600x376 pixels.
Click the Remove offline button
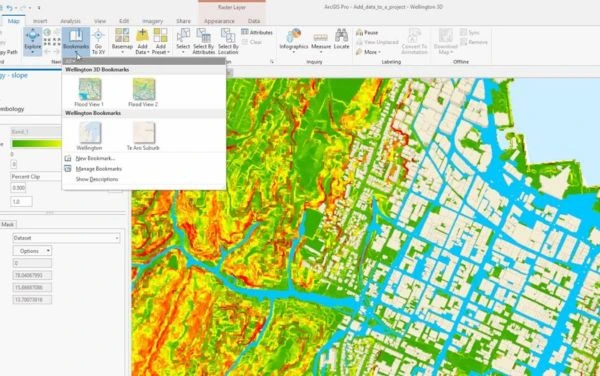click(474, 42)
